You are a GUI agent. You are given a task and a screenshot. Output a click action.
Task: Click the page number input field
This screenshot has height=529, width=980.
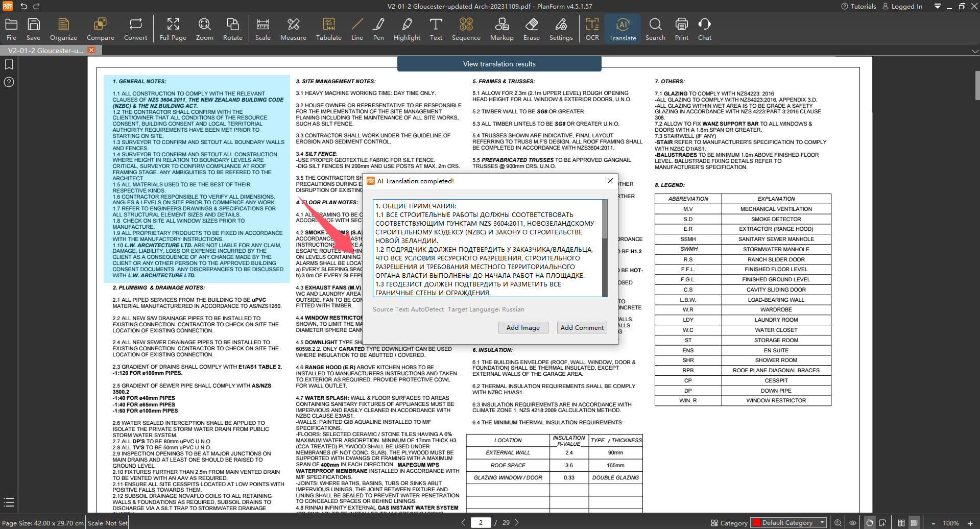pos(481,522)
